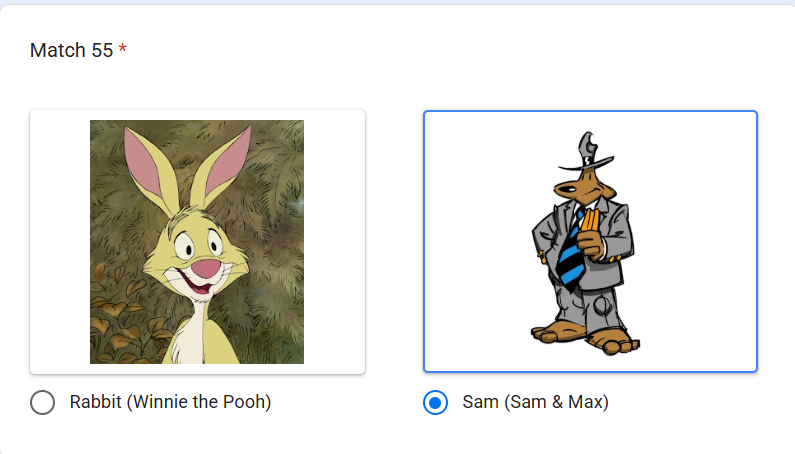Screen dimensions: 795x454
Task: Click Rabbit's white chest fur
Action: [x=189, y=337]
